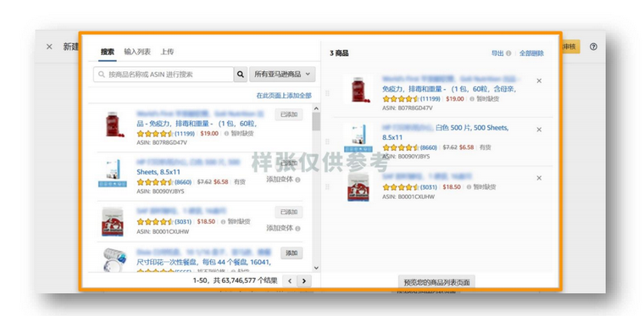The image size is (644, 316).
Task: Click 导出 link
Action: [x=497, y=53]
